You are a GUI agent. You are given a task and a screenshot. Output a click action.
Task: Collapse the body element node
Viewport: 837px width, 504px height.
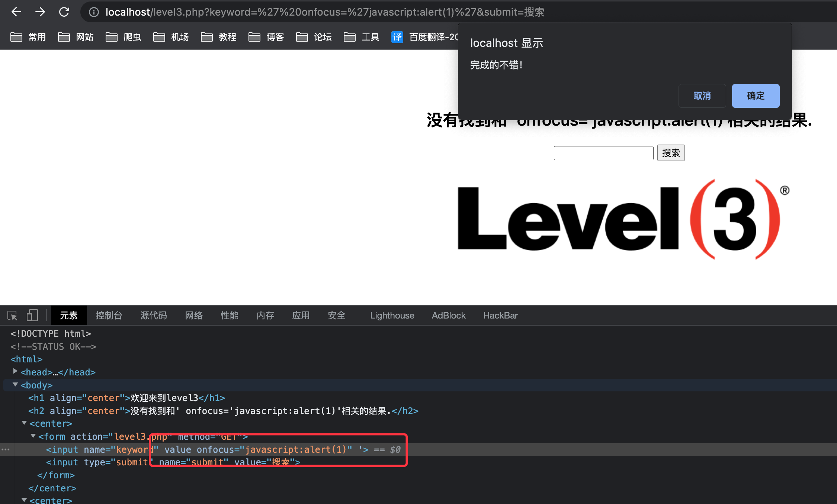pos(15,385)
